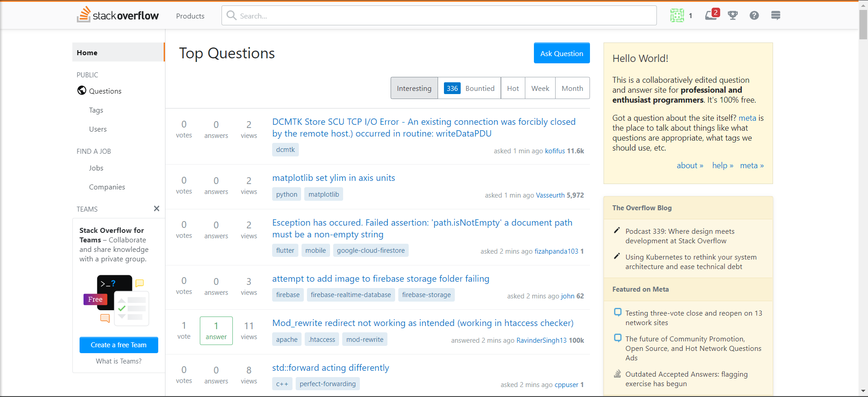Open the firebase storage folder failing question
The image size is (868, 397).
pyautogui.click(x=381, y=279)
